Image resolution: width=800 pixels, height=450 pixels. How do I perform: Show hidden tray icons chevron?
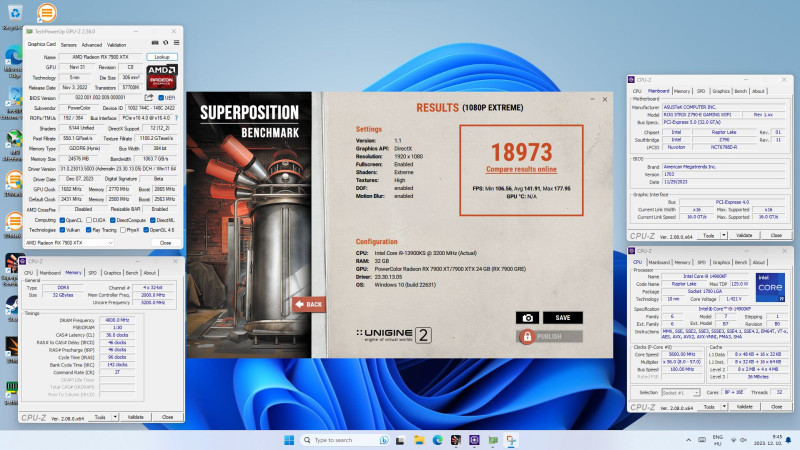coord(688,440)
